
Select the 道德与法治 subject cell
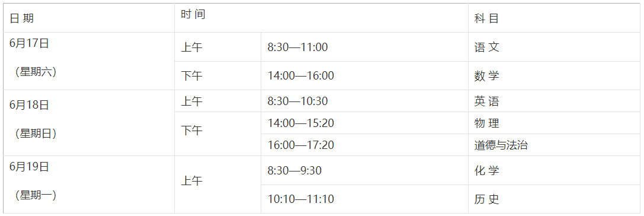(x=554, y=145)
